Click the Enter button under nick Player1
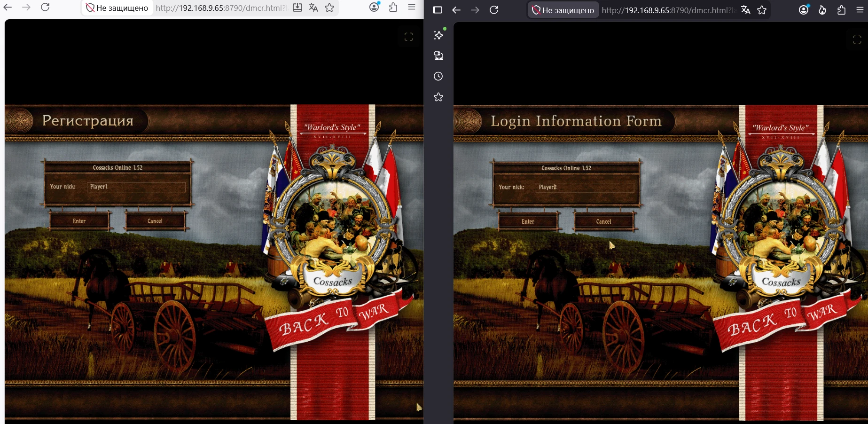 (x=79, y=221)
